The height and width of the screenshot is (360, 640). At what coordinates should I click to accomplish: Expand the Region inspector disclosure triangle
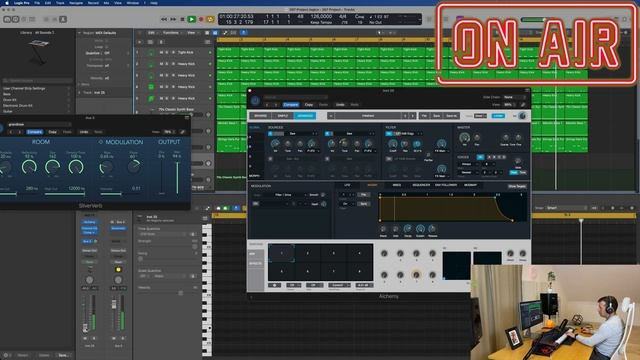[x=80, y=33]
